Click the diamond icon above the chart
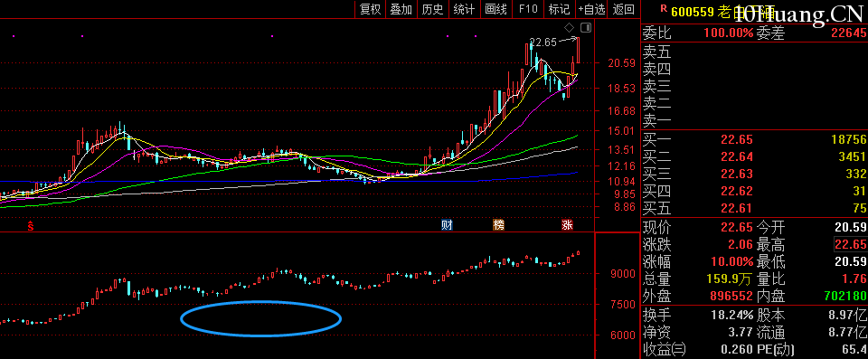The width and height of the screenshot is (868, 359). click(569, 28)
